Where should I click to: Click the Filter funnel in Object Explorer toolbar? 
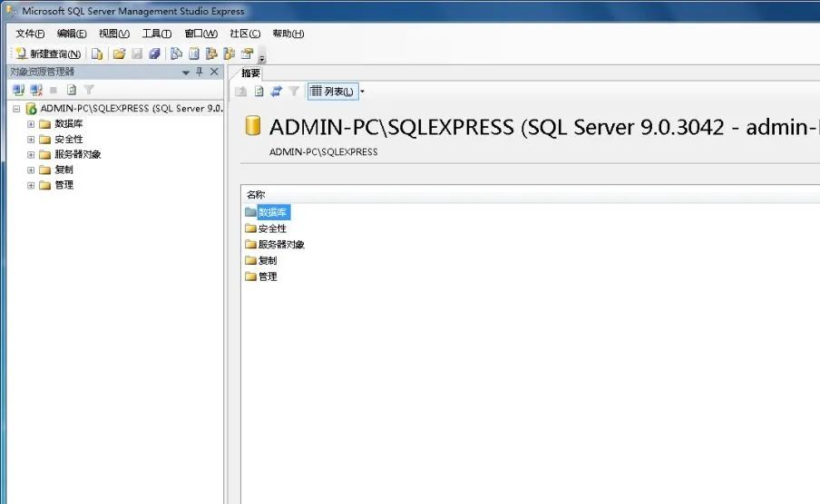click(89, 90)
